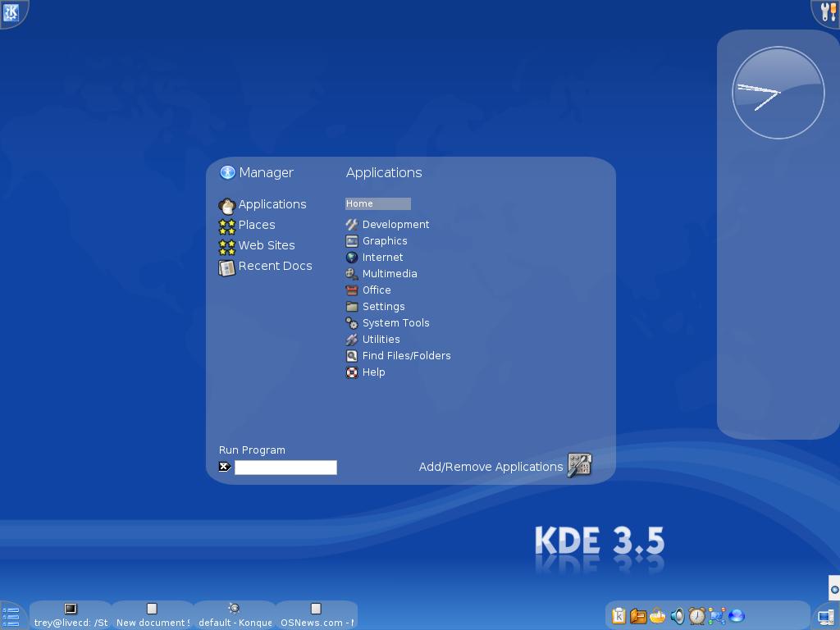The image size is (840, 630).
Task: Click the Settings folder icon
Action: tap(352, 307)
